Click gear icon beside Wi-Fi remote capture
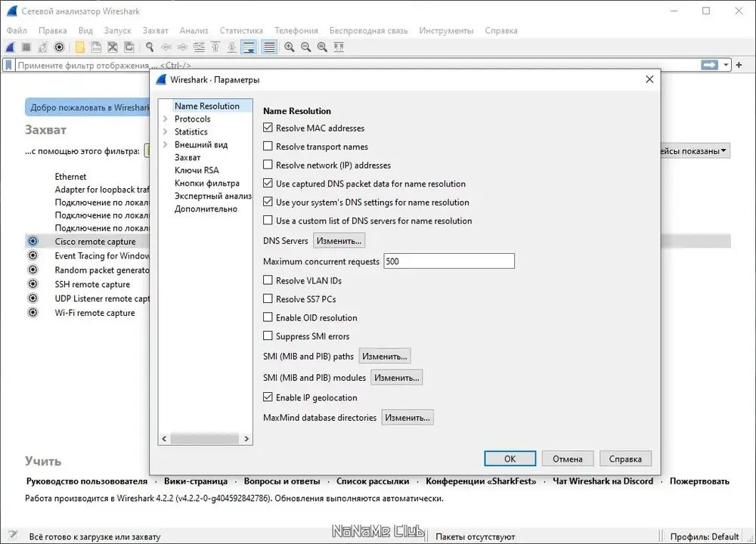756x544 pixels. coord(33,312)
